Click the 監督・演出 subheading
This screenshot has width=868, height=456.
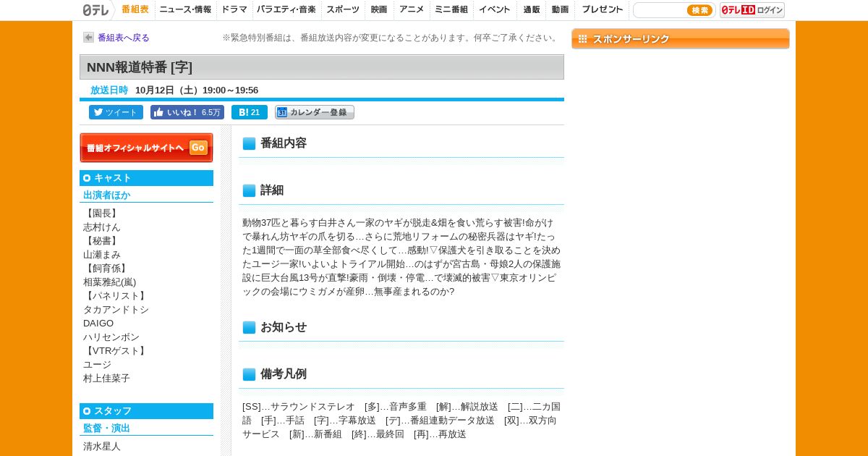pyautogui.click(x=107, y=428)
